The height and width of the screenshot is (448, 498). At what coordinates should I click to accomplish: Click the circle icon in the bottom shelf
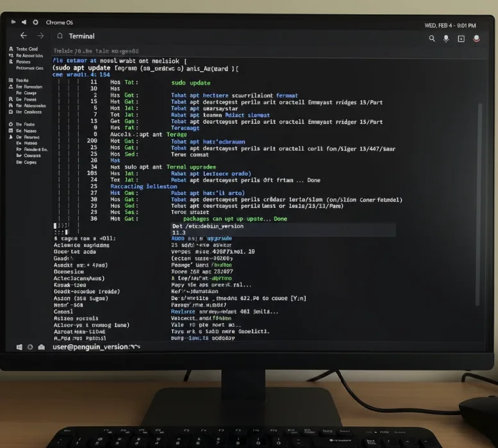(x=31, y=347)
